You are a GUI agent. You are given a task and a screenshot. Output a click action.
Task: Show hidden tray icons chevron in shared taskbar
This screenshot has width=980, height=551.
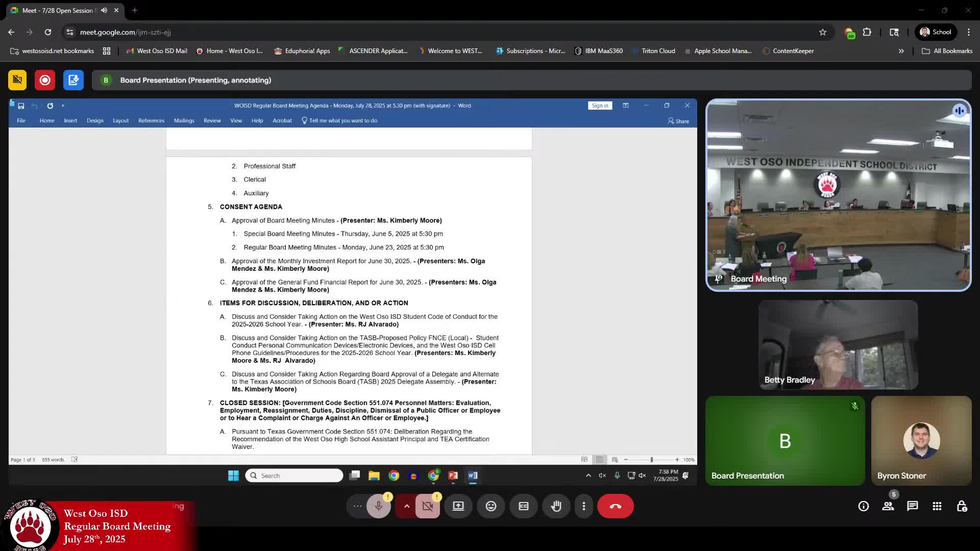588,475
